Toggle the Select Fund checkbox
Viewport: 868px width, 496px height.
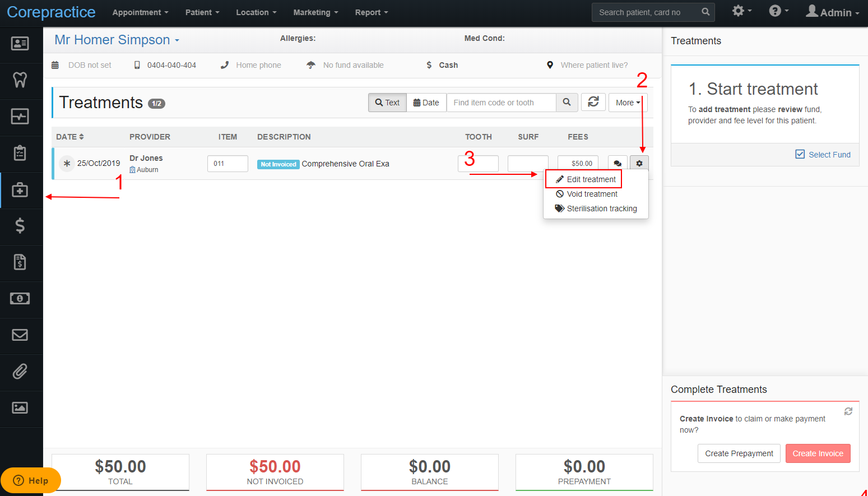[800, 154]
